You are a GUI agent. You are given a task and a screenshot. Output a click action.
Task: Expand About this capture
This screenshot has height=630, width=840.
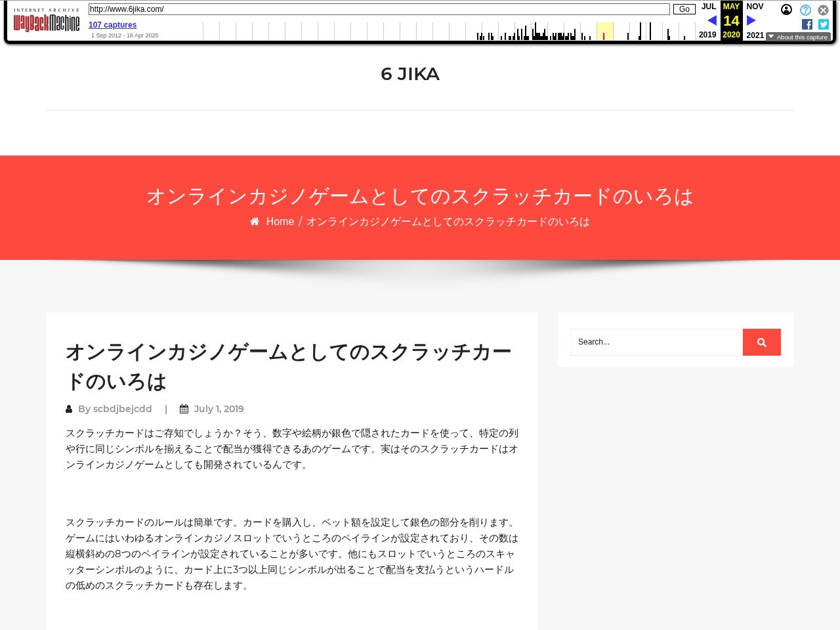798,37
